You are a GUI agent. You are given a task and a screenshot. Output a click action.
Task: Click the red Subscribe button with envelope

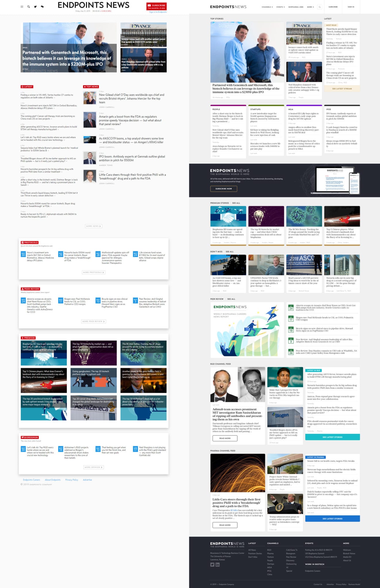click(156, 6)
